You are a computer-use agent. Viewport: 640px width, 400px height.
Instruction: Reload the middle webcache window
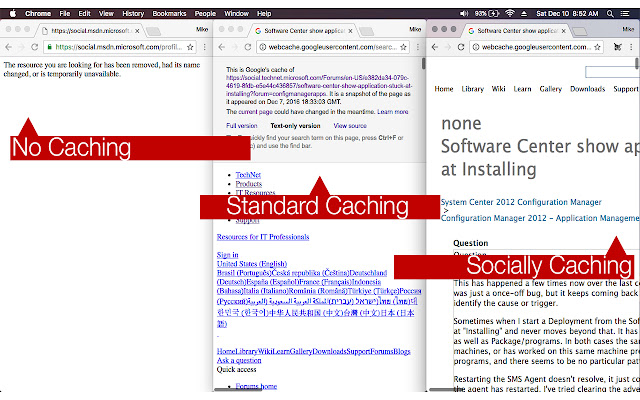[x=248, y=47]
